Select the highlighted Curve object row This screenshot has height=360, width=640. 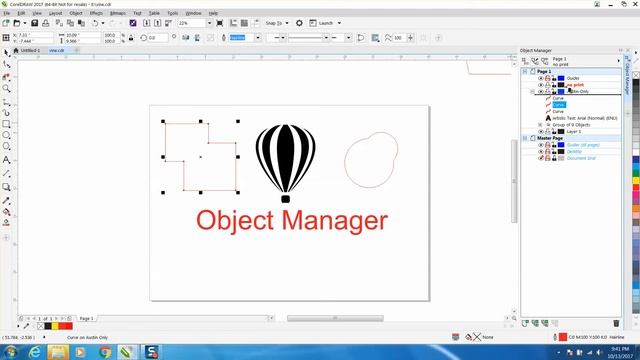[x=559, y=105]
